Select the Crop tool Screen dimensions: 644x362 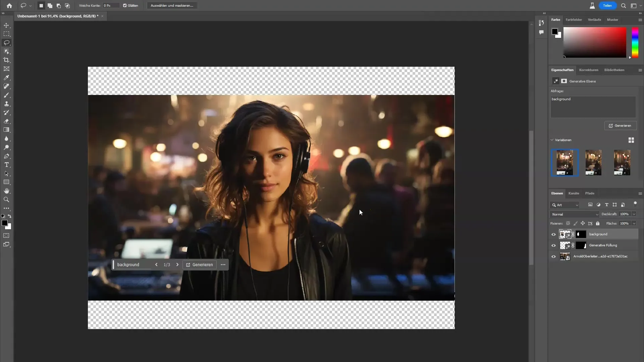click(6, 60)
